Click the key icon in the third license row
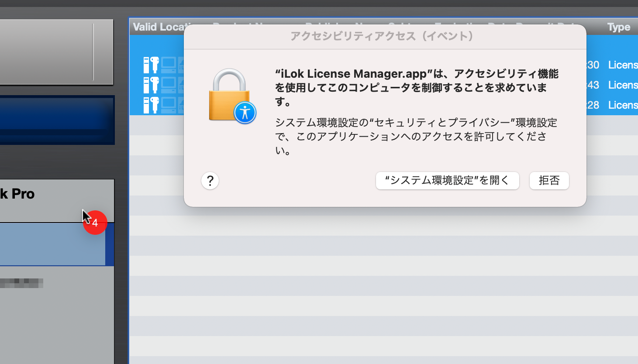 pos(152,105)
